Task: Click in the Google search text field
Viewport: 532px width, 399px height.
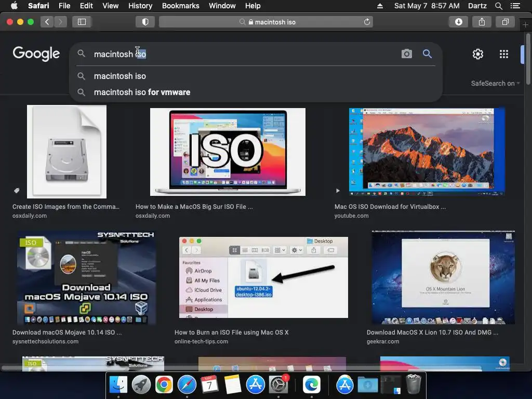Action: click(x=244, y=54)
